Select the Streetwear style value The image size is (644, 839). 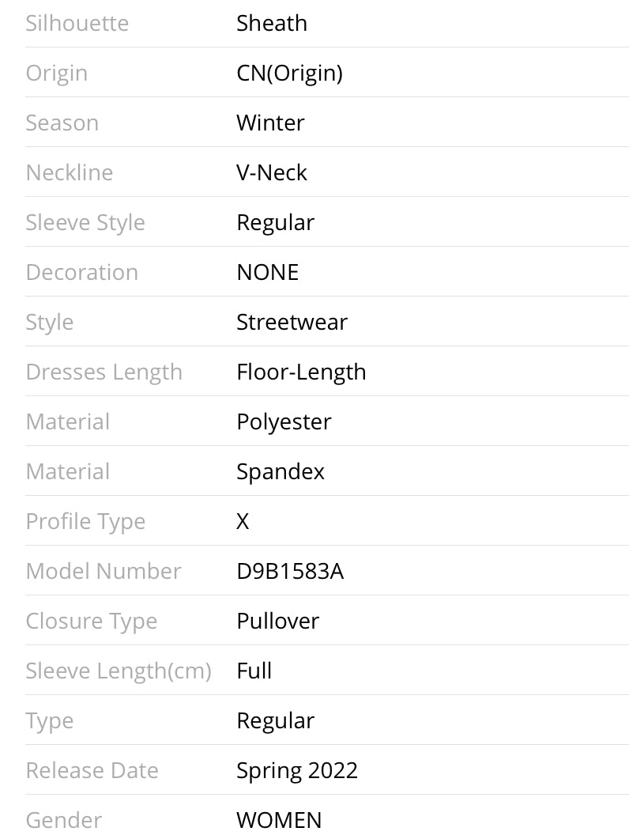click(x=292, y=322)
